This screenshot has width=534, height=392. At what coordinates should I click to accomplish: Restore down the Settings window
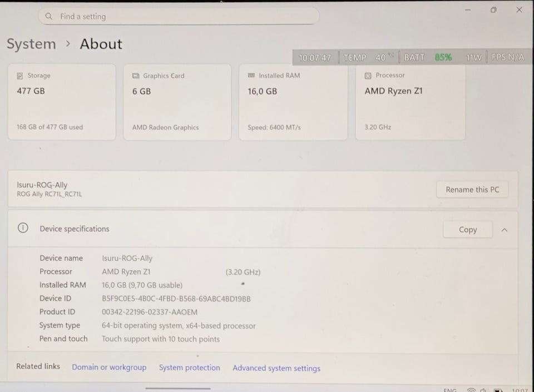(x=493, y=10)
